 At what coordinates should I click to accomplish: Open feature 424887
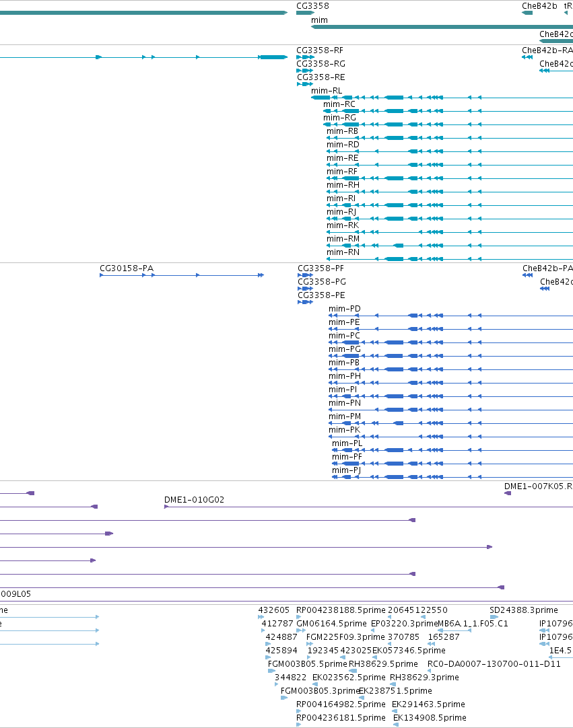(281, 637)
